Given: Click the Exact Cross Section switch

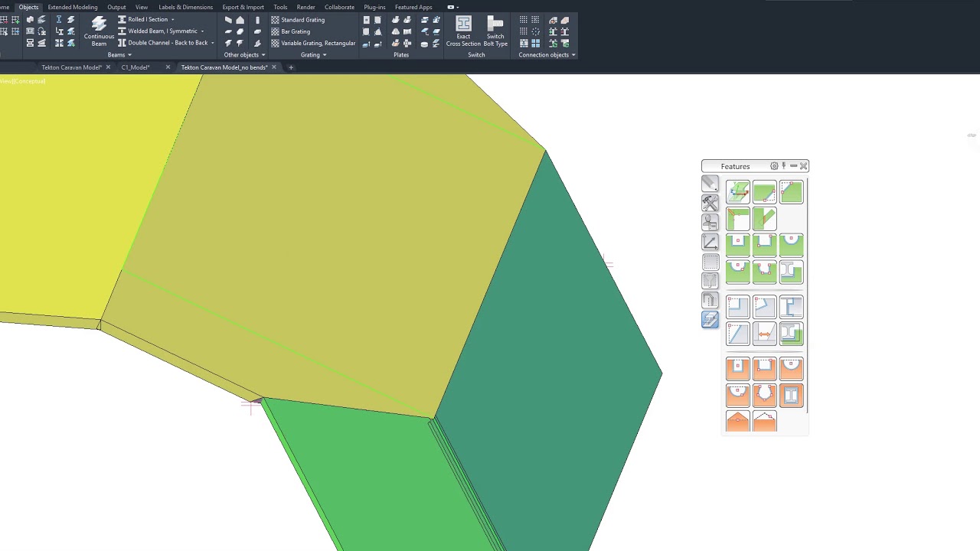Looking at the screenshot, I should [x=463, y=31].
